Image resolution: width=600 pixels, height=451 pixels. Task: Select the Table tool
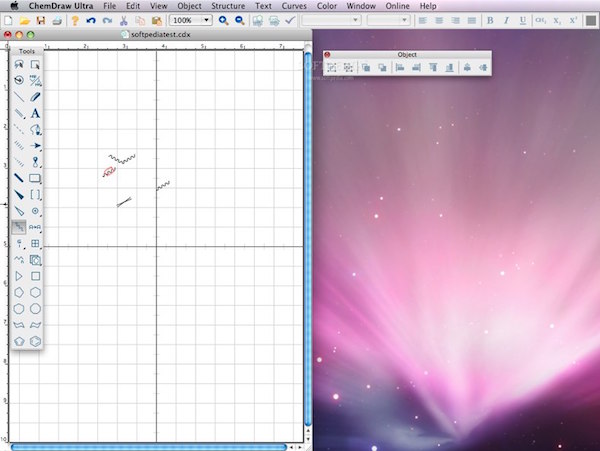coord(36,243)
